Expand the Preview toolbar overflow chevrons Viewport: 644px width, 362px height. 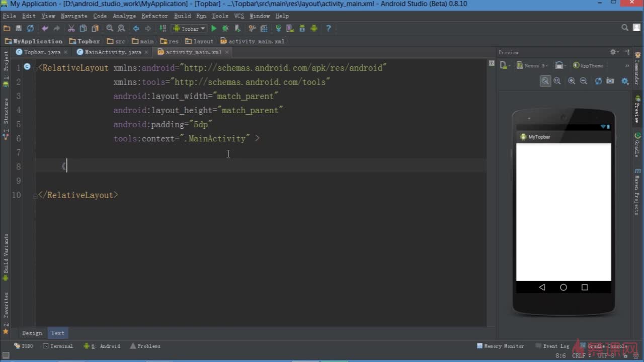coord(627,65)
